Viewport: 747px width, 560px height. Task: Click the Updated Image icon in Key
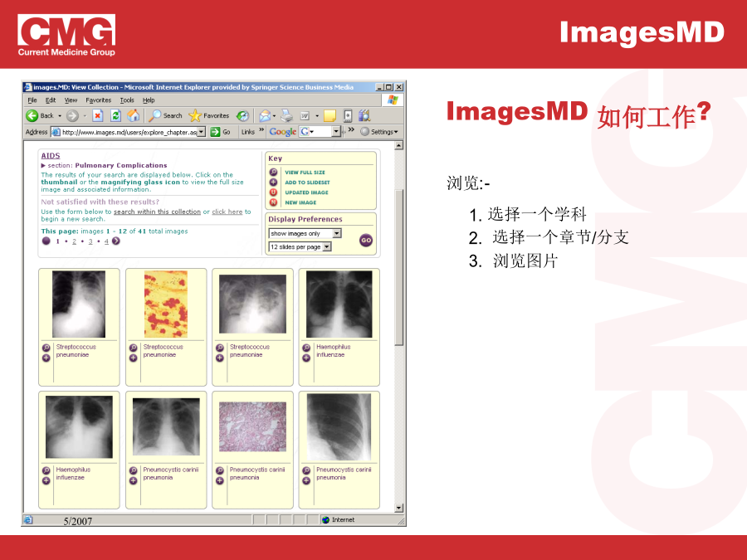pos(273,192)
